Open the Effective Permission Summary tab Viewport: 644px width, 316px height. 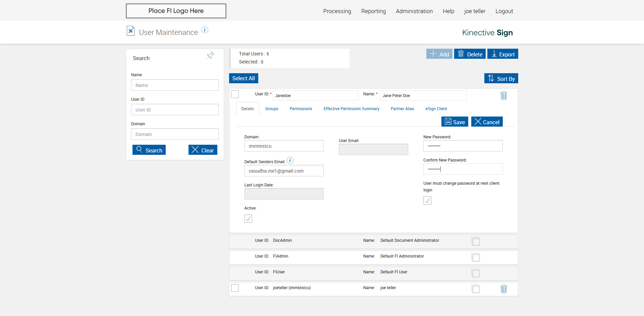(x=351, y=109)
